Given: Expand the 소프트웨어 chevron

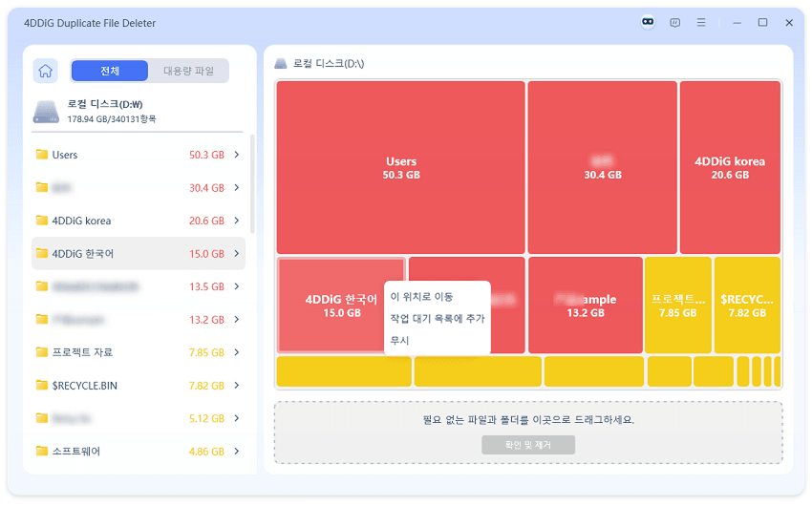Looking at the screenshot, I should tap(237, 452).
